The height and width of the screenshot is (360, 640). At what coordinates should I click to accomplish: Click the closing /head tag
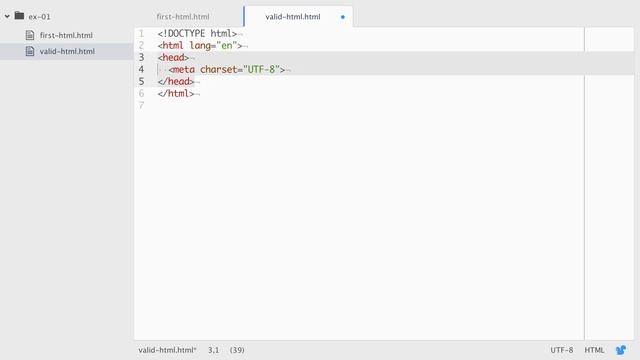[176, 82]
